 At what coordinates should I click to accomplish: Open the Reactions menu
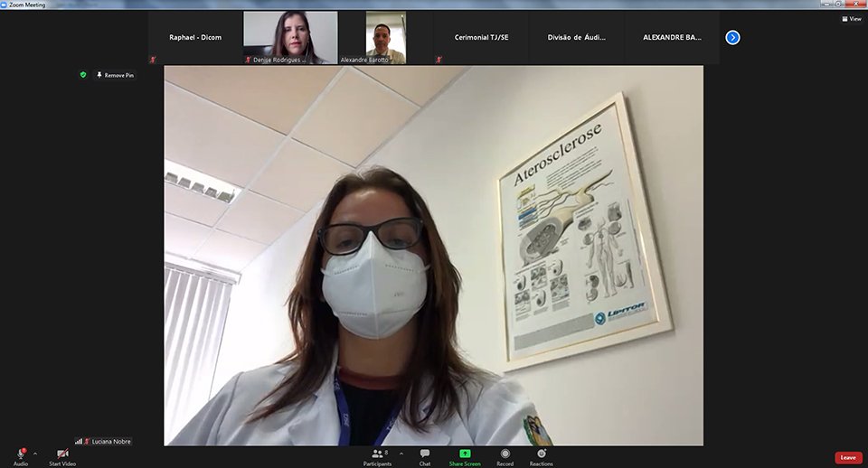coord(542,454)
